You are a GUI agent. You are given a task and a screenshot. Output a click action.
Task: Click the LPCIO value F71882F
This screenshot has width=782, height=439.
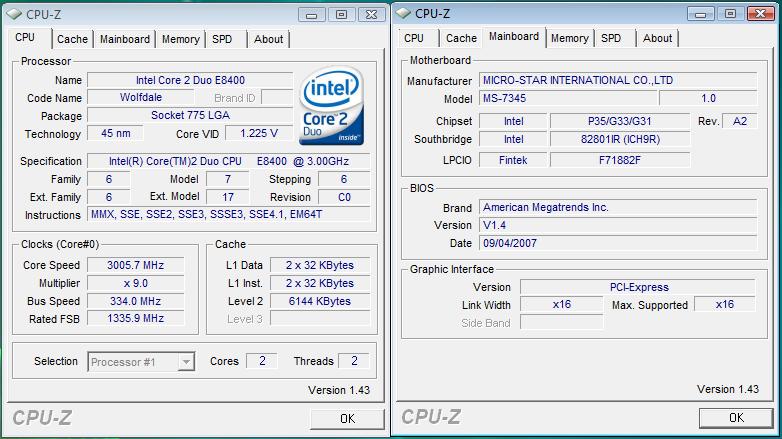620,160
